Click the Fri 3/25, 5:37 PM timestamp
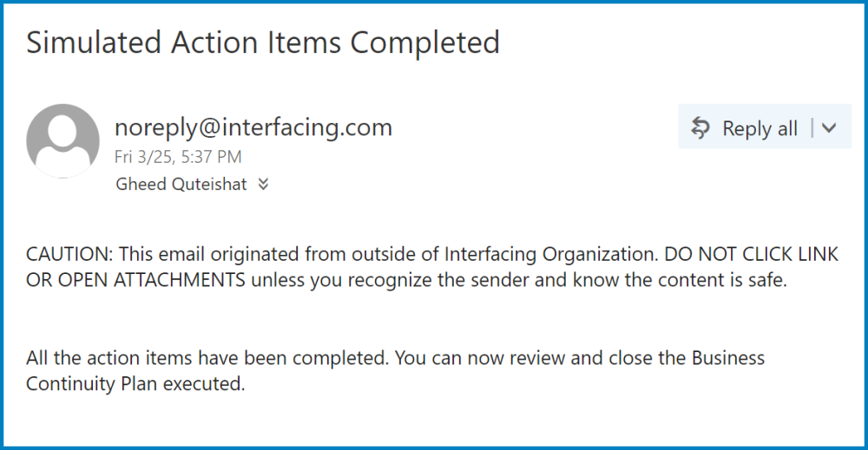This screenshot has height=450, width=868. 178,157
